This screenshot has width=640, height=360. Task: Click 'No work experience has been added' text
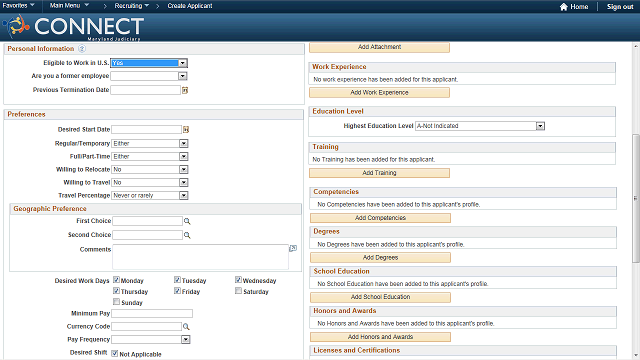(385, 79)
